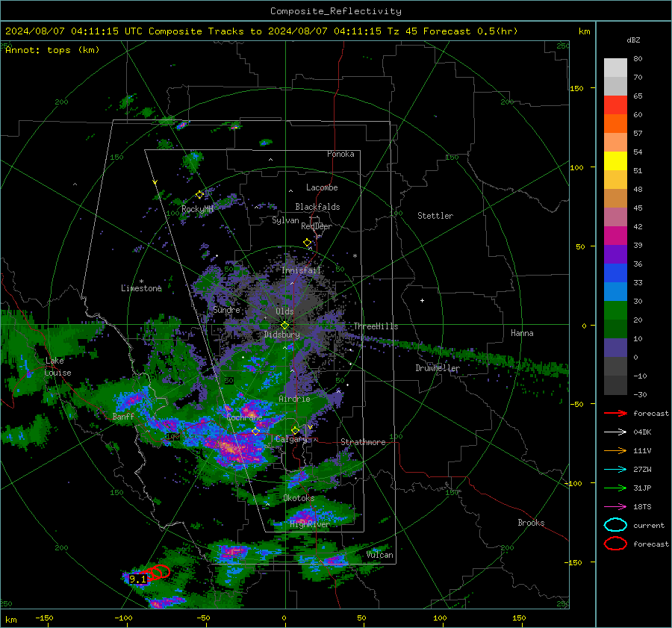The image size is (672, 628).
Task: Click the Vulcan city label
Action: [380, 555]
